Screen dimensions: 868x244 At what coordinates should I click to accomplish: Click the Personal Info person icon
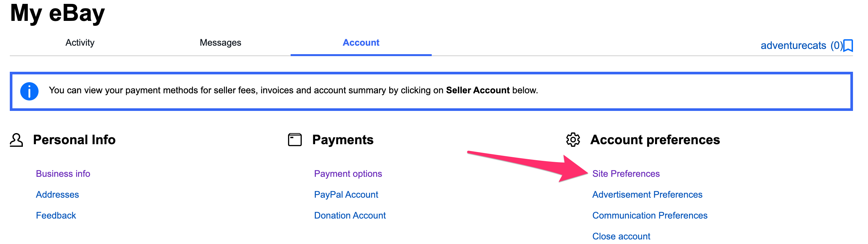coord(16,140)
